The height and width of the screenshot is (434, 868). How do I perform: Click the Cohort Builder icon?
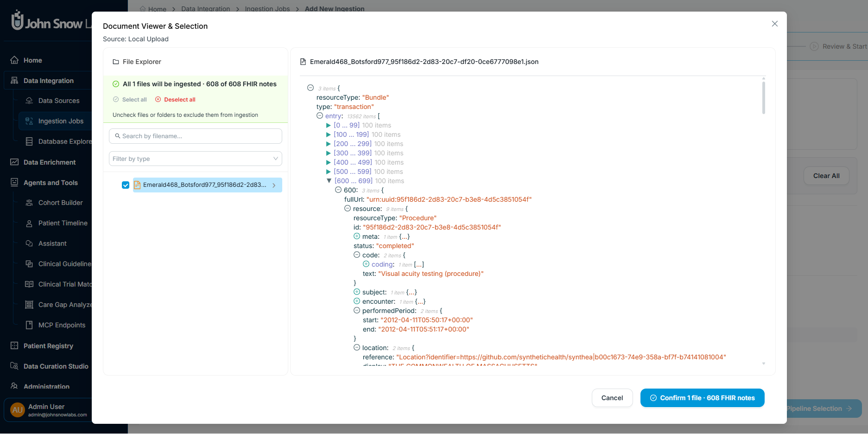click(29, 203)
